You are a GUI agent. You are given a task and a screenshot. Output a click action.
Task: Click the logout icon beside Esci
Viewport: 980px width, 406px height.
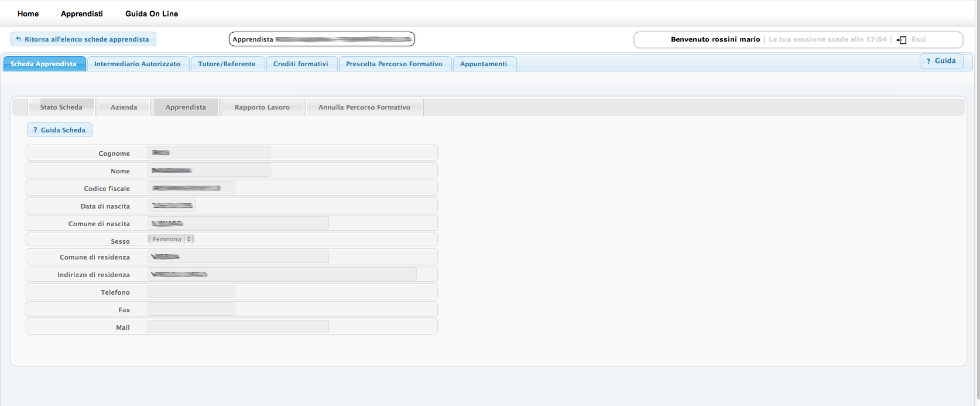(x=902, y=40)
